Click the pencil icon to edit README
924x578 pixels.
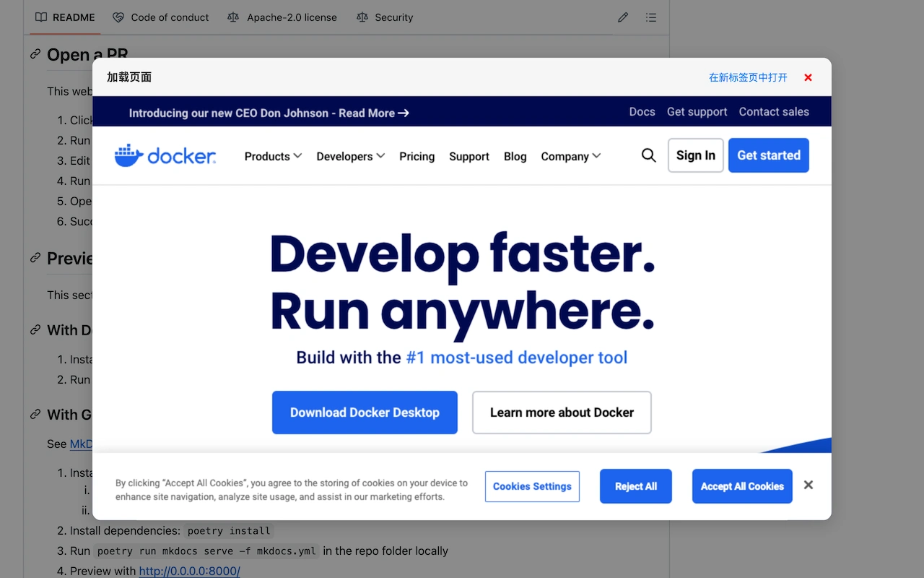pos(622,17)
